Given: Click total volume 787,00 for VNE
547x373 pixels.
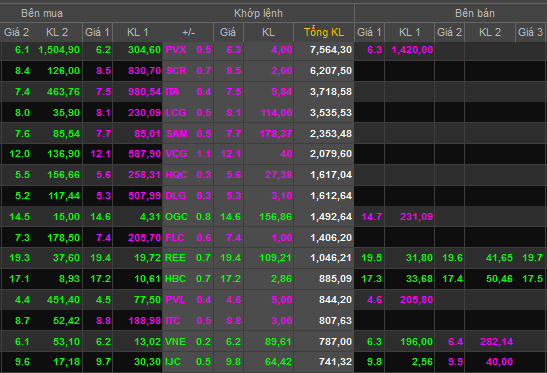Looking at the screenshot, I should point(335,342).
